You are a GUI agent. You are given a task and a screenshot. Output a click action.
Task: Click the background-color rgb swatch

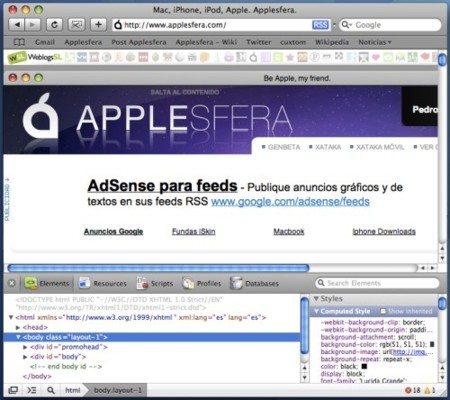click(x=432, y=344)
